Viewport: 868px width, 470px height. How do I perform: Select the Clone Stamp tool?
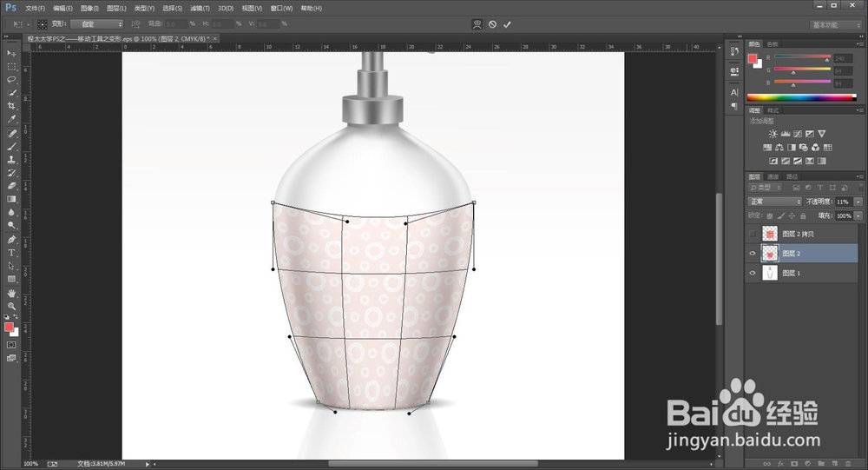click(x=11, y=160)
